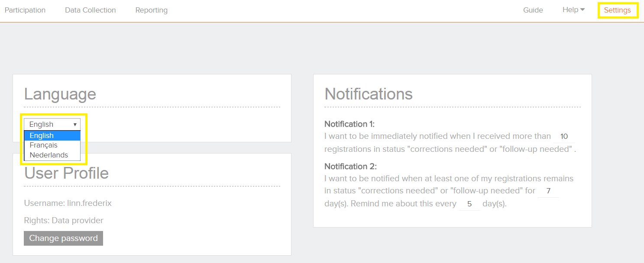Go to the Data Collection section

point(90,10)
